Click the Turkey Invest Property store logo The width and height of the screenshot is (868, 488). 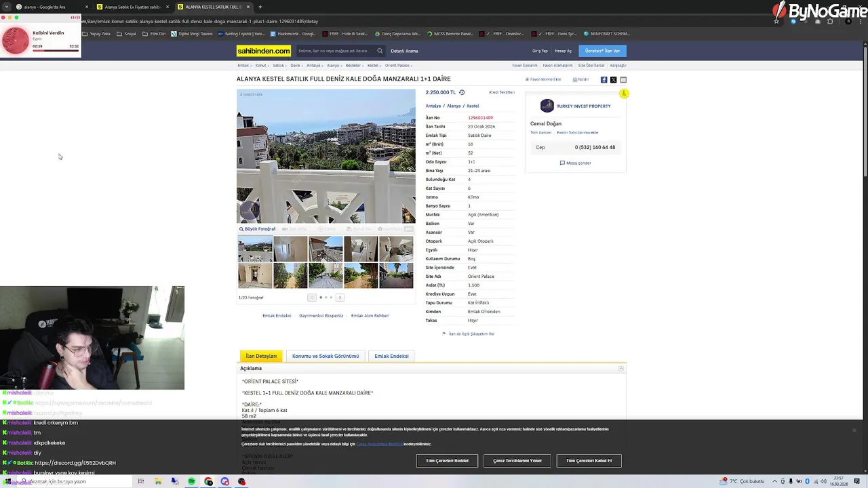(547, 106)
